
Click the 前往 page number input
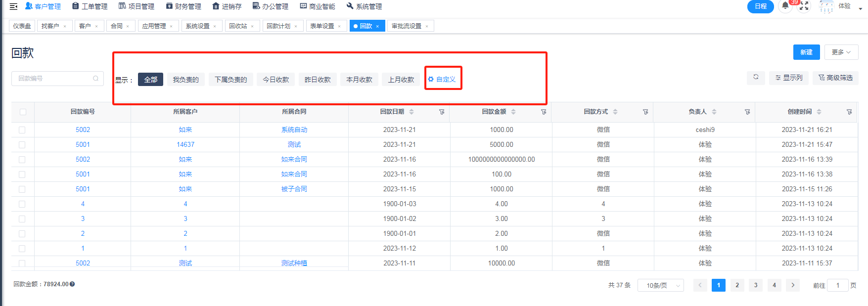click(837, 285)
